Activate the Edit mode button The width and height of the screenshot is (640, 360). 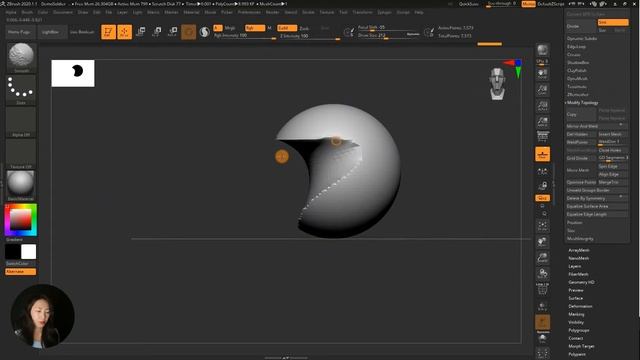108,32
